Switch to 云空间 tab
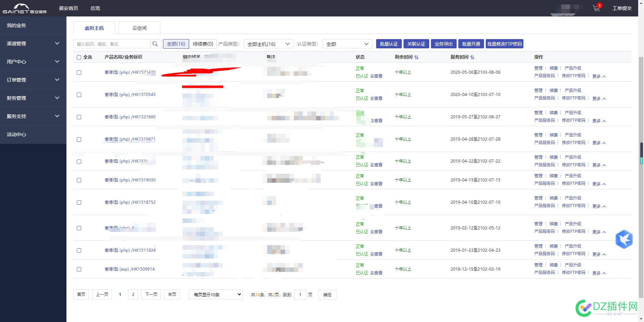The width and height of the screenshot is (644, 322). pyautogui.click(x=139, y=28)
